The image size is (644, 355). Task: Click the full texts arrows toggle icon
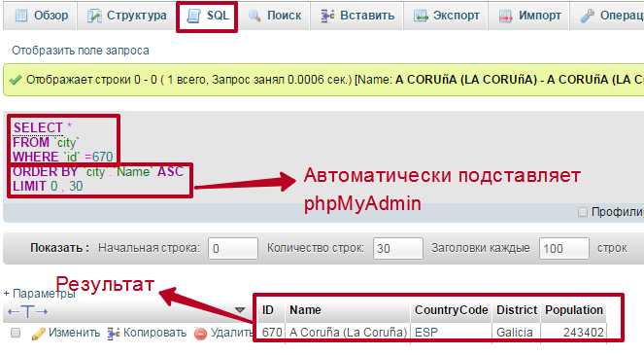click(x=27, y=311)
